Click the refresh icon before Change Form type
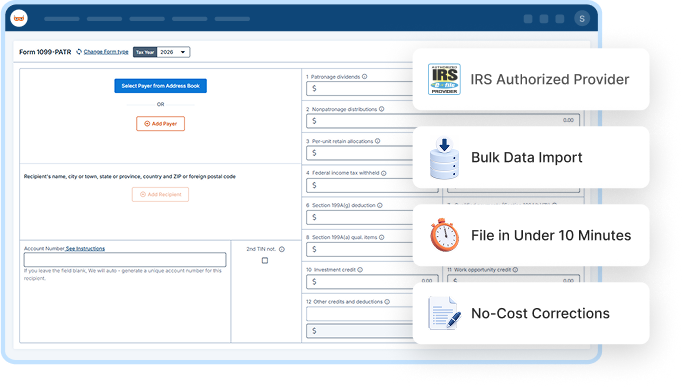Screen dimensions: 684x388 79,52
